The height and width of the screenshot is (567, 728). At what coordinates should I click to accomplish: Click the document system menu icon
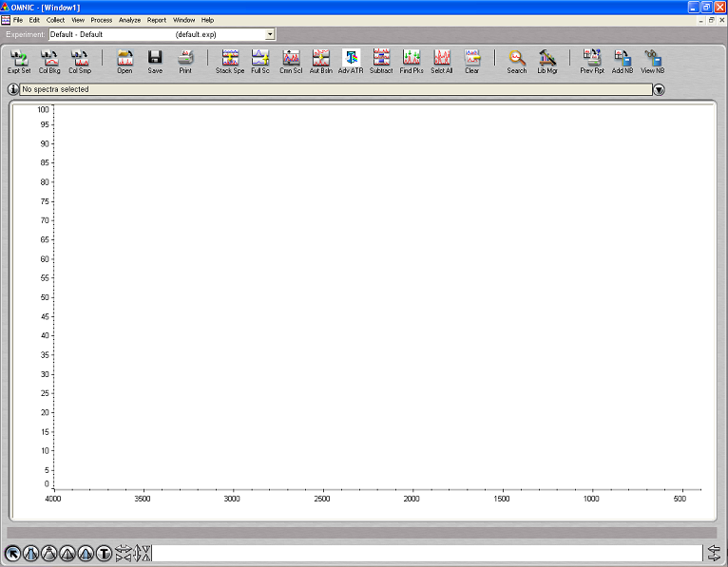pos(6,20)
